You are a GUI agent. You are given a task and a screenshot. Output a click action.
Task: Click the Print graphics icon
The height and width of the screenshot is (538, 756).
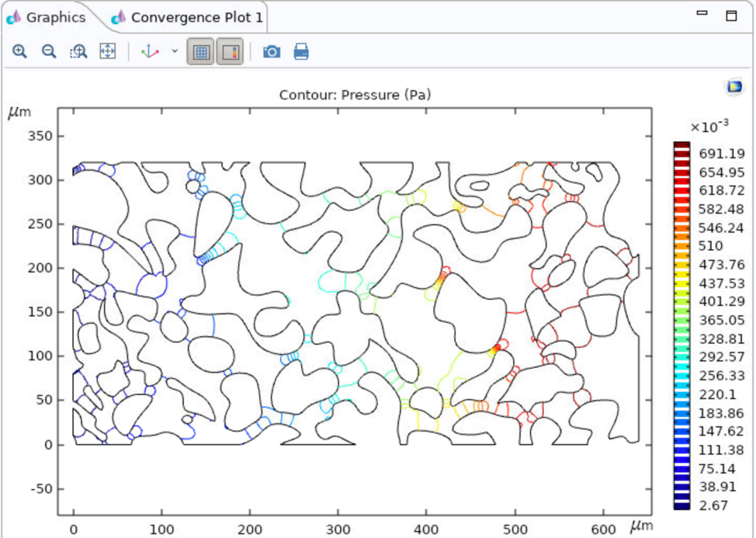pyautogui.click(x=301, y=52)
